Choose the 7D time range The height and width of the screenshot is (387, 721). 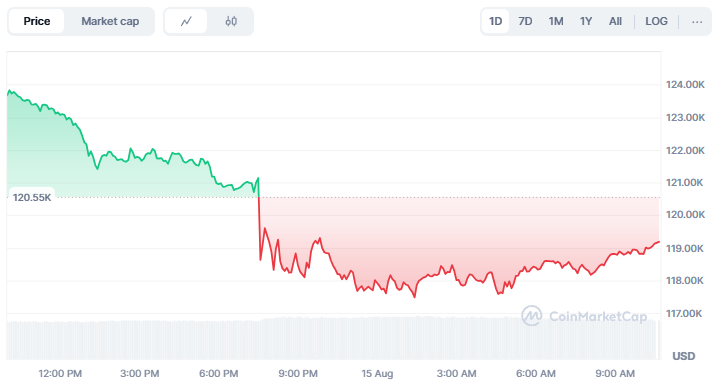[525, 22]
